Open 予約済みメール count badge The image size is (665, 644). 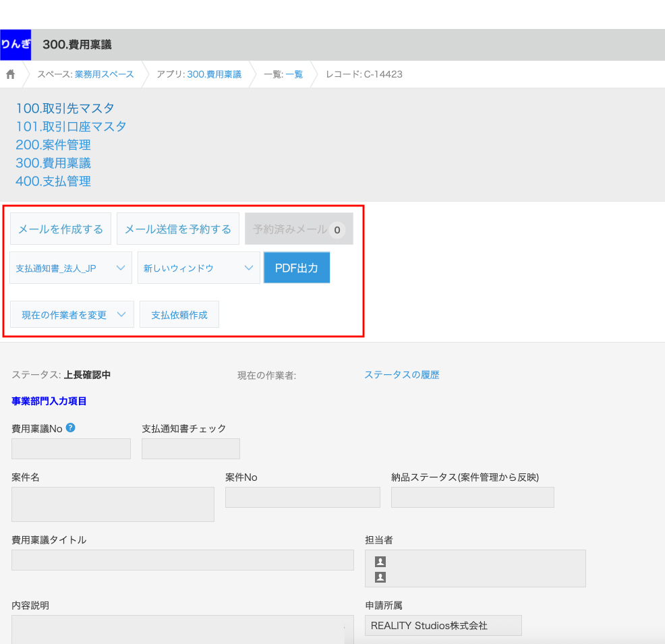[337, 229]
